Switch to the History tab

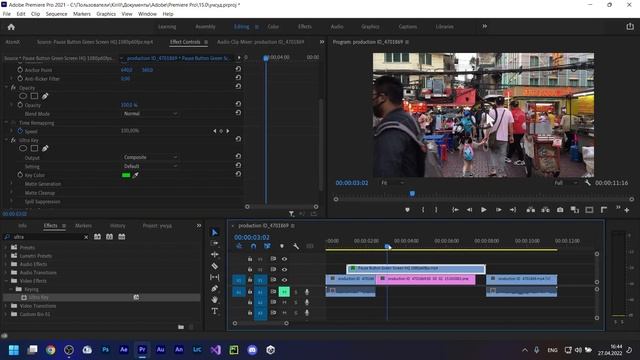click(x=118, y=226)
